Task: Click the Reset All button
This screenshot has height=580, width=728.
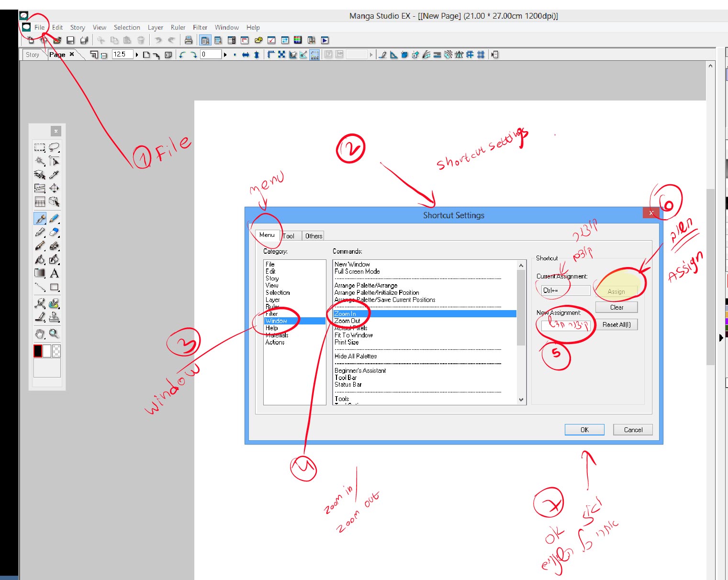Action: tap(616, 324)
